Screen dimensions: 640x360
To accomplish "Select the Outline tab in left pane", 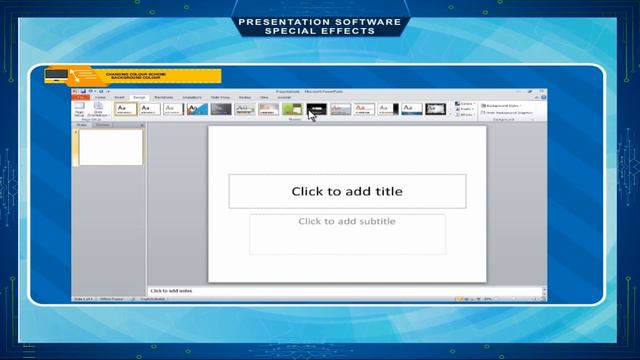I will [102, 125].
